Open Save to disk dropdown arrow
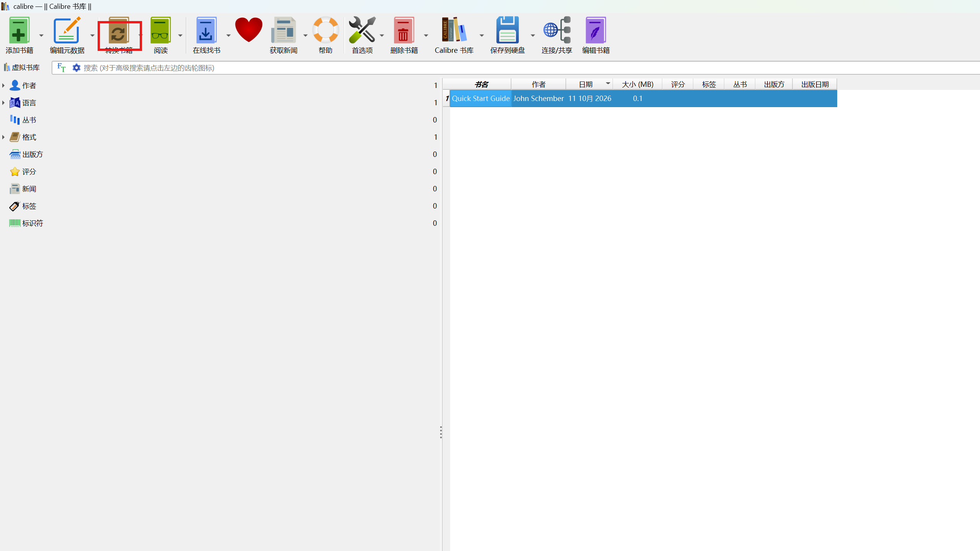Image resolution: width=980 pixels, height=551 pixels. (x=532, y=35)
